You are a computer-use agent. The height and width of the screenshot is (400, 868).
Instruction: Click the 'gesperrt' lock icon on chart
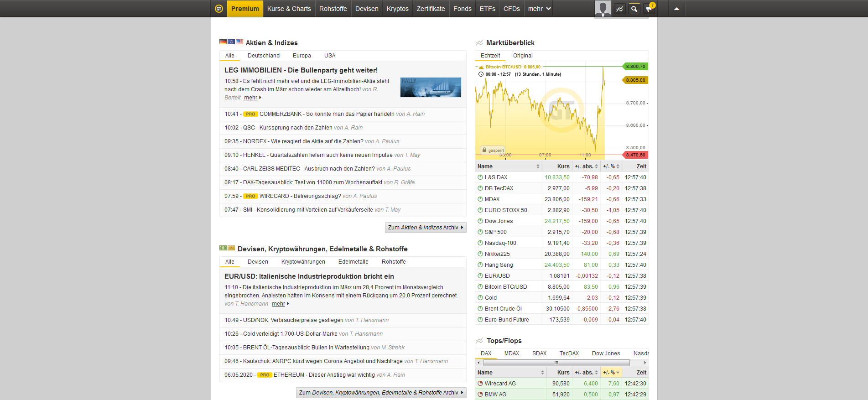[484, 150]
